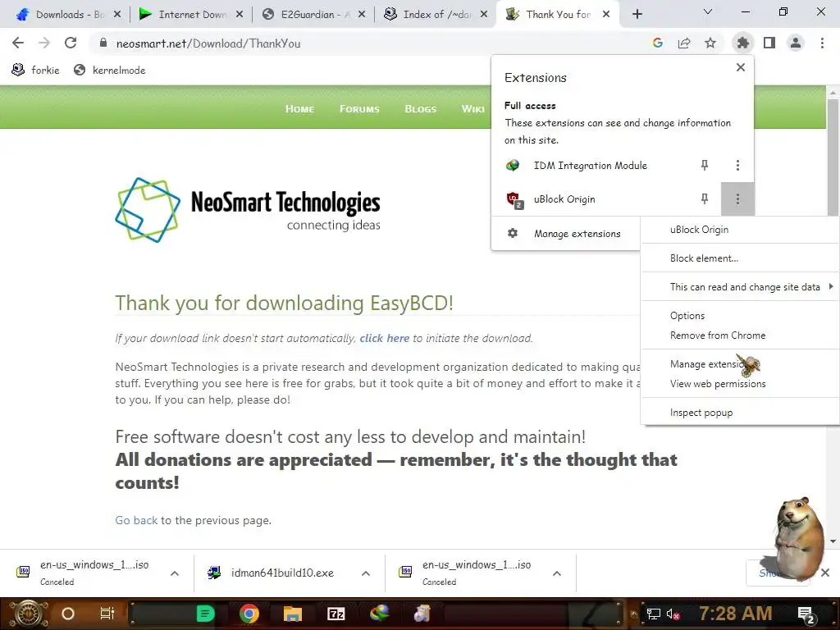Reload the current page
The image size is (840, 630).
[x=71, y=43]
